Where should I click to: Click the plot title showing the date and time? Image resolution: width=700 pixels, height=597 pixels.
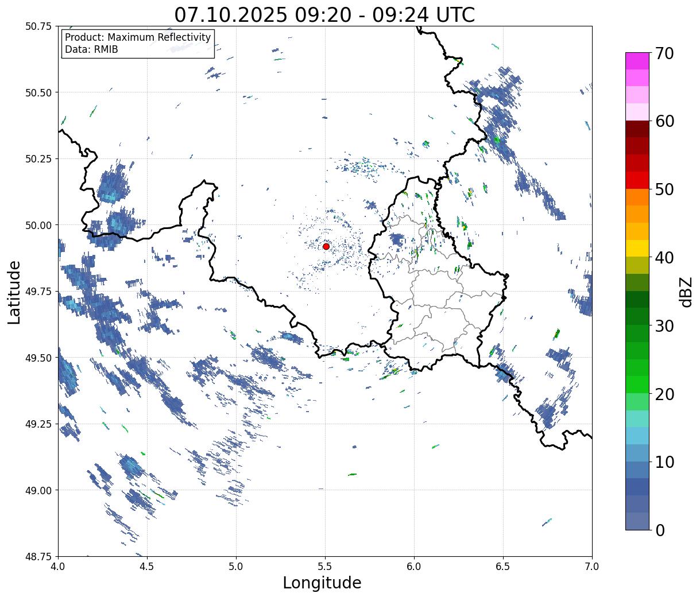point(324,14)
